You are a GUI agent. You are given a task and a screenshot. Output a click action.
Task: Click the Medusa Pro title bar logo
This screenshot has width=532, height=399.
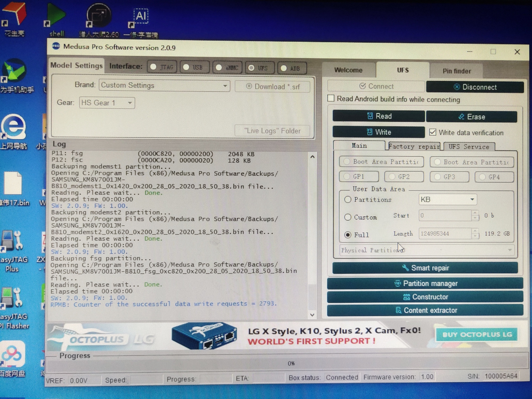pos(56,46)
